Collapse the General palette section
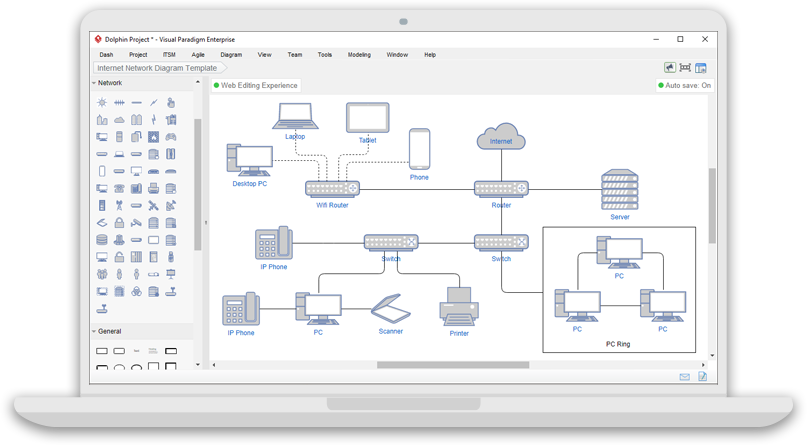Viewport: 807px width, 445px height. (94, 331)
